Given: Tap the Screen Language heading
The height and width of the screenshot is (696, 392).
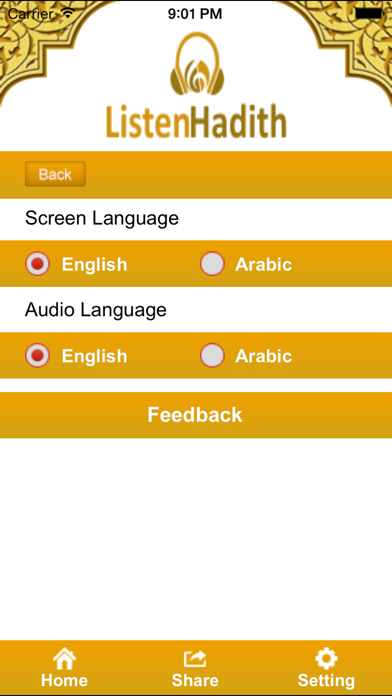Looking at the screenshot, I should [x=102, y=218].
